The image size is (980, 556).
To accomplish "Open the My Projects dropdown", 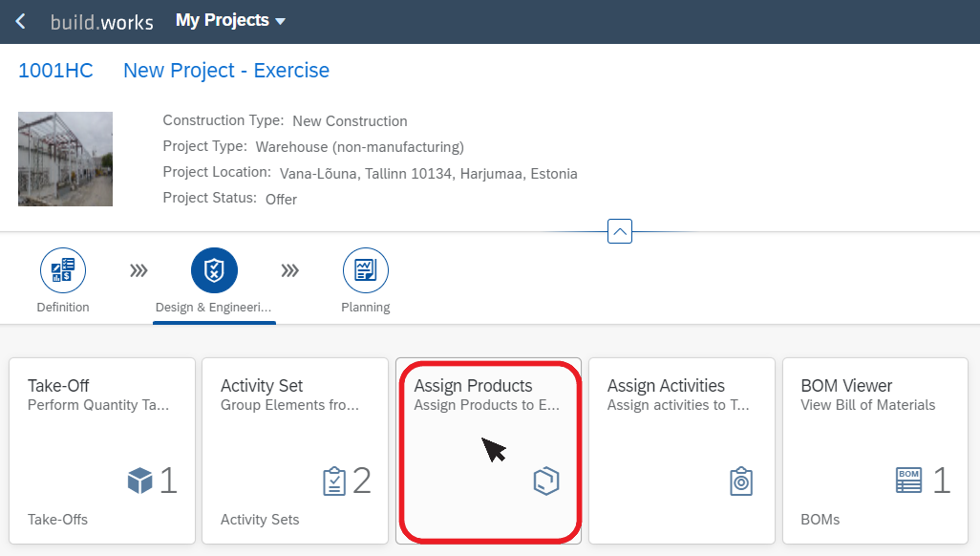I will [x=230, y=21].
